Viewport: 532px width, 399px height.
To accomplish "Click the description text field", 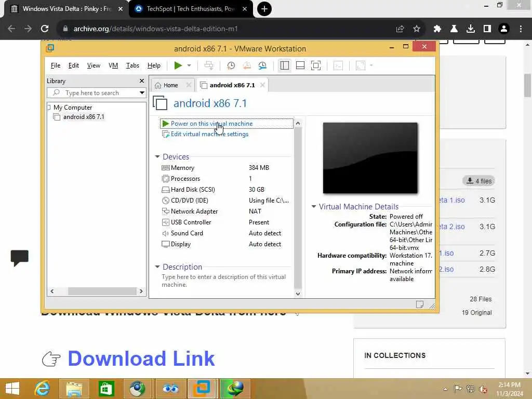I will pyautogui.click(x=224, y=281).
